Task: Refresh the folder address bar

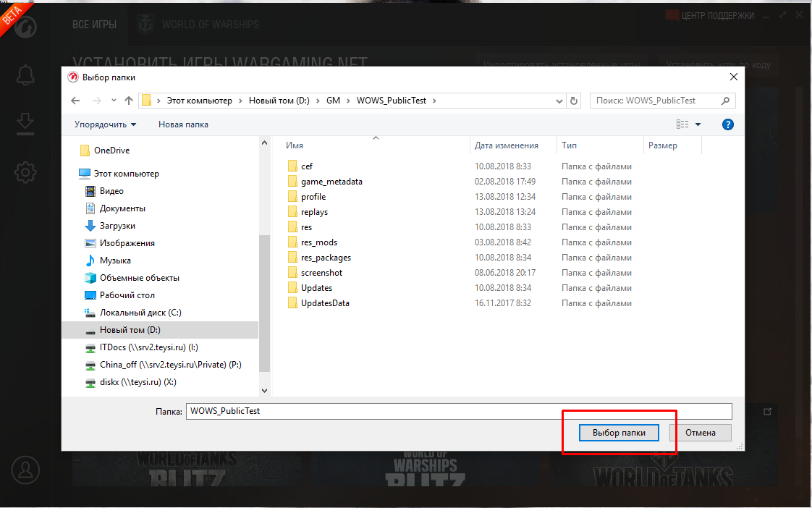Action: coord(574,101)
